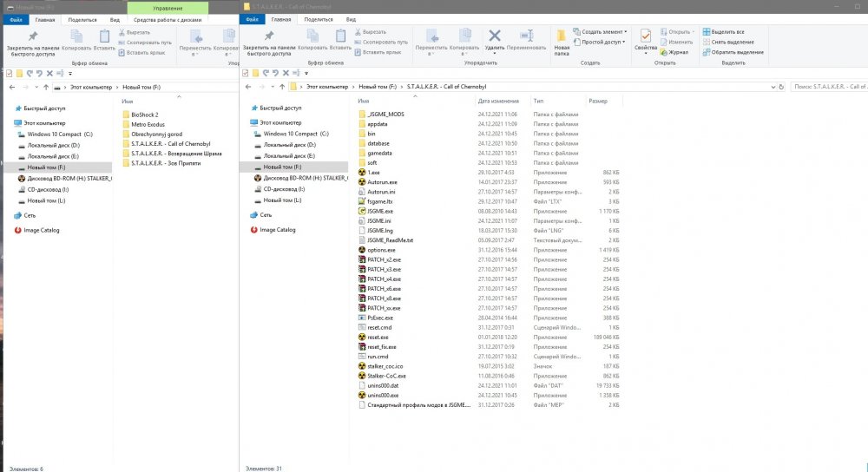Image resolution: width=868 pixels, height=472 pixels.
Task: Select Local disk (D:) in right sidebar
Action: click(x=288, y=145)
